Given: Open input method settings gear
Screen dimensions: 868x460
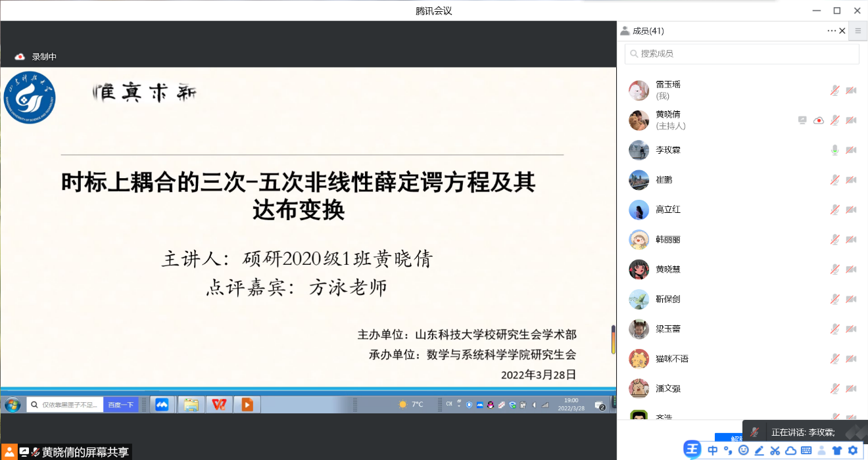Looking at the screenshot, I should pos(853,451).
